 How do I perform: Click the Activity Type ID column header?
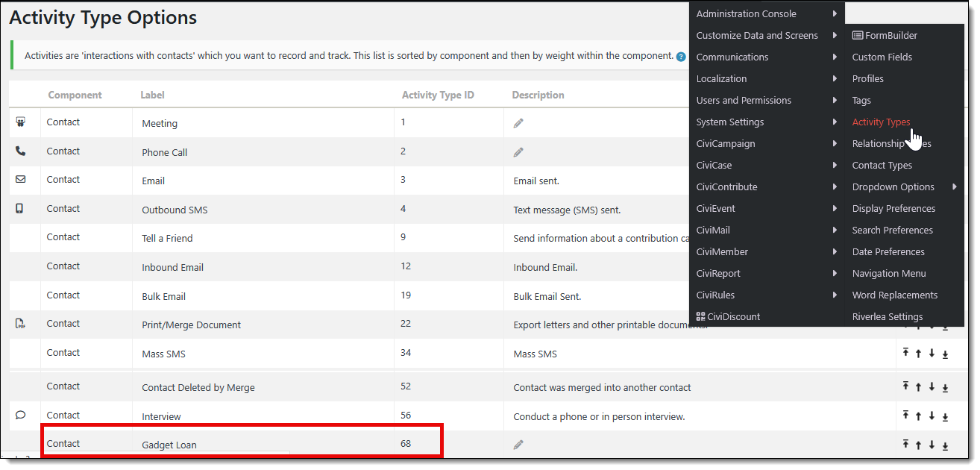tap(438, 95)
